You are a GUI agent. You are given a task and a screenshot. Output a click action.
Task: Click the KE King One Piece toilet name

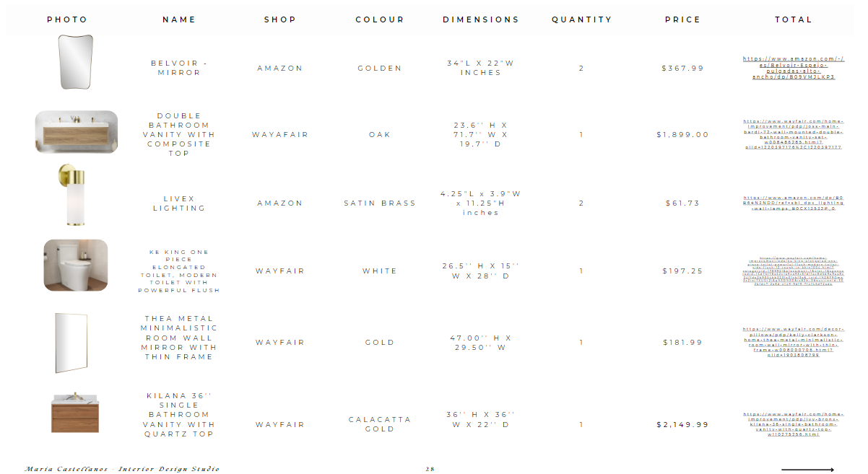pyautogui.click(x=179, y=271)
